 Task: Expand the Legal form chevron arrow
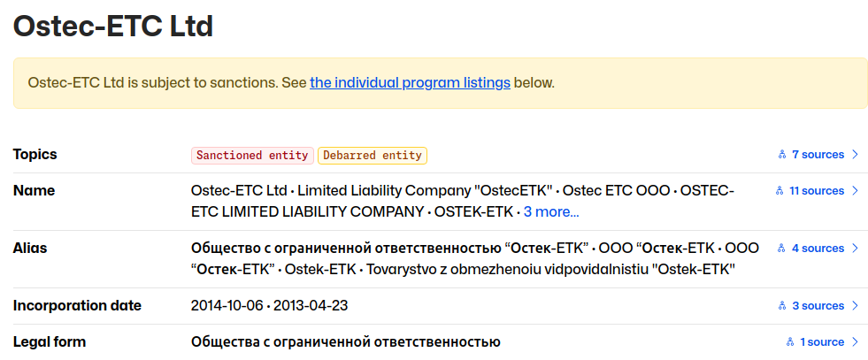(855, 342)
